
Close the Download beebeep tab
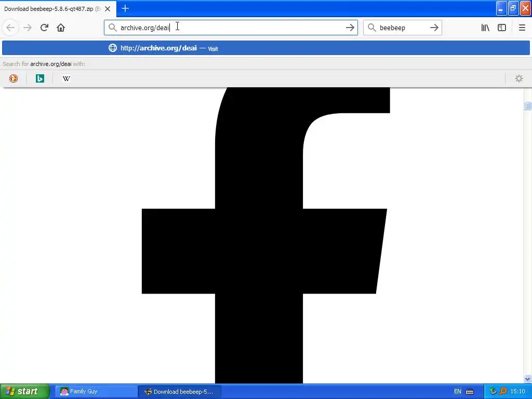108,9
